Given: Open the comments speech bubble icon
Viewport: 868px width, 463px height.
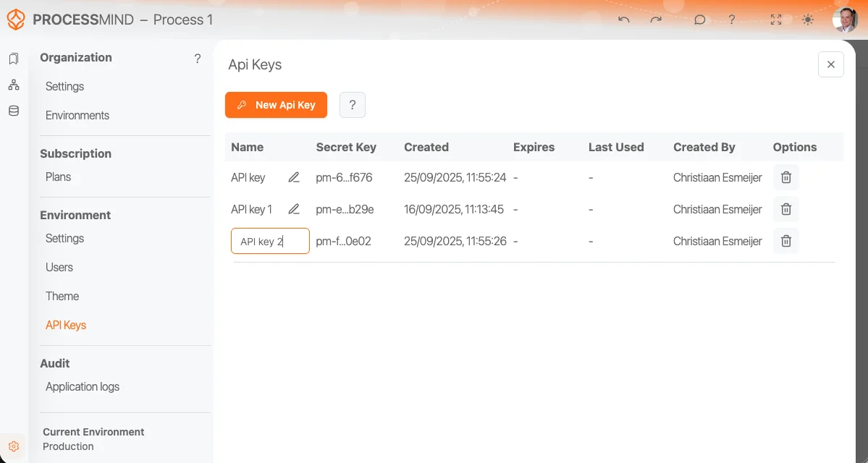Looking at the screenshot, I should [x=699, y=20].
